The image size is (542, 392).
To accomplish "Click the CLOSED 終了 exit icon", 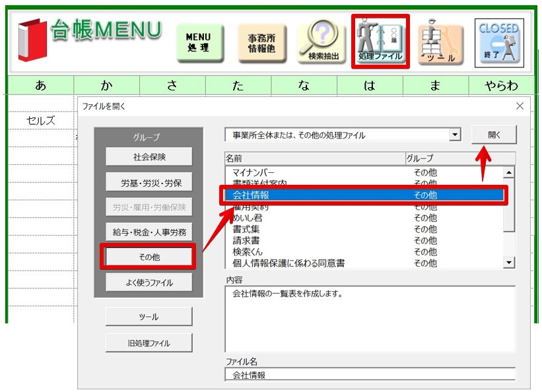I will coord(499,43).
